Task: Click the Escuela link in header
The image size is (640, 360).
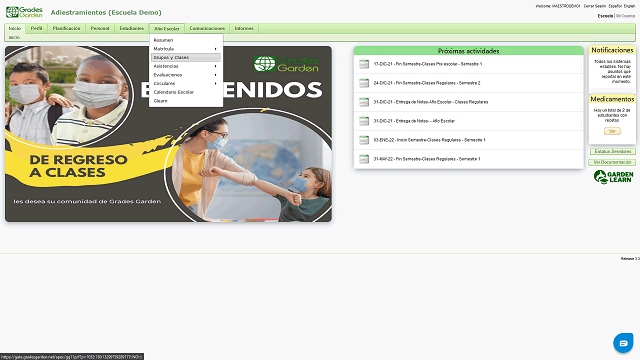Action: pyautogui.click(x=605, y=16)
